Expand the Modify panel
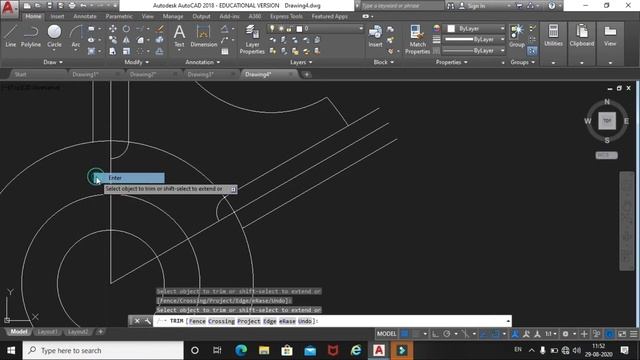Viewport: 640px width, 360px height. [137, 62]
